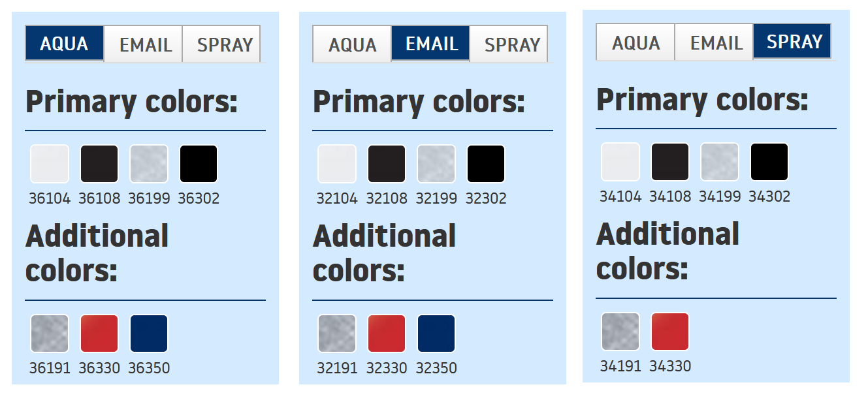Select the highlighted EMAIL tab in the middle panel
Image resolution: width=868 pixels, height=404 pixels.
[x=431, y=44]
